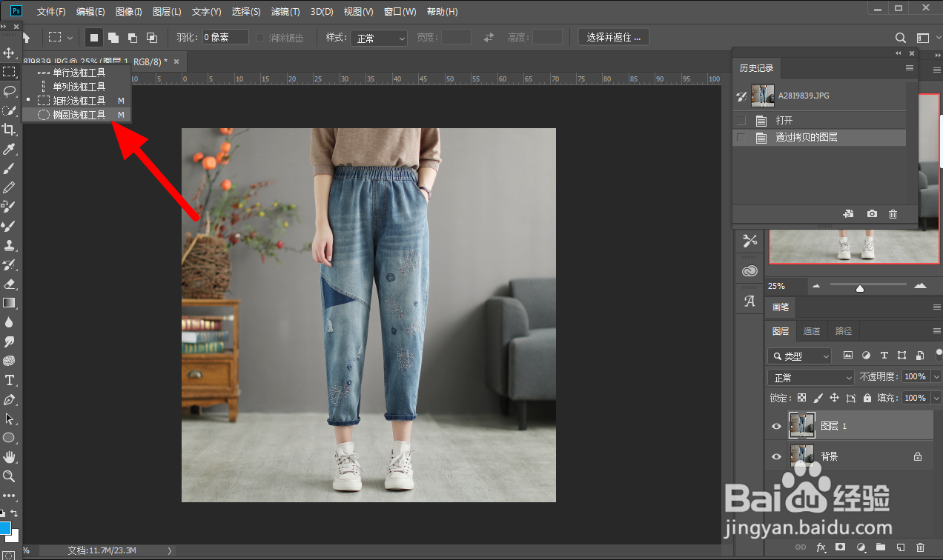This screenshot has width=943, height=560.
Task: Select the Pencil tool
Action: [x=9, y=187]
